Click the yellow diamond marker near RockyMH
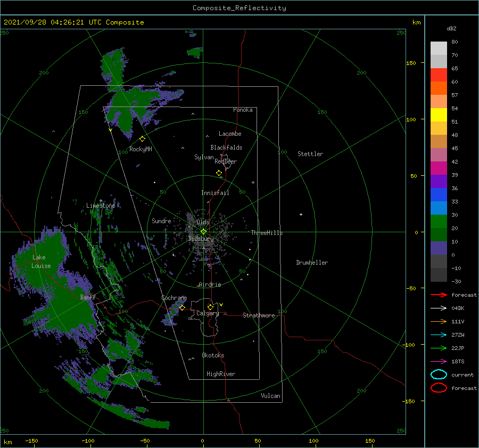479x448 pixels. pos(142,139)
